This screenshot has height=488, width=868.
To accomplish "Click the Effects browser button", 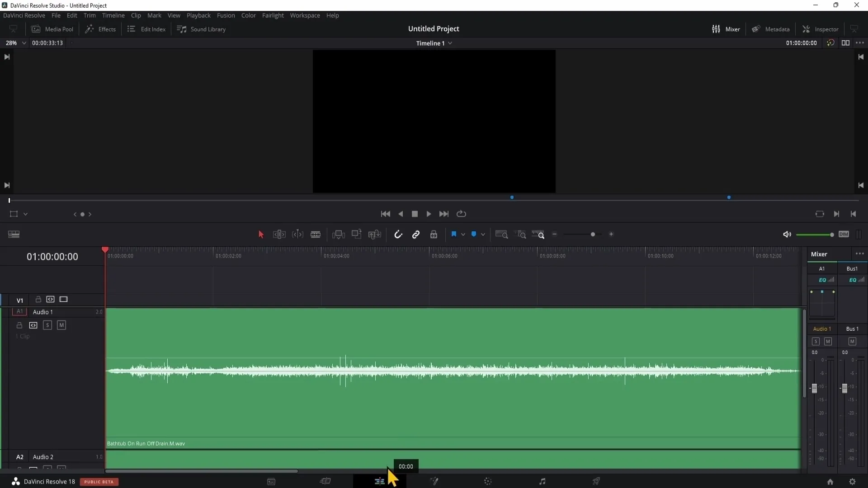I will (100, 28).
